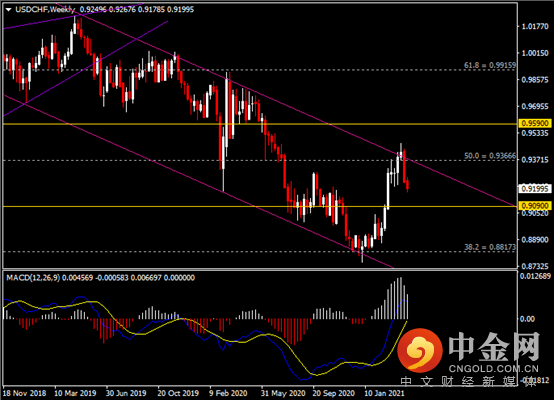Click price scale value 0.96955
The height and width of the screenshot is (400, 554).
535,106
